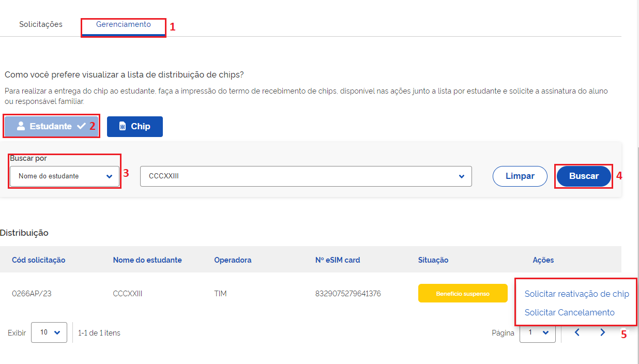Screen dimensions: 639x364
Task: Expand the student name CCCXXIII dropdown
Action: click(306, 176)
